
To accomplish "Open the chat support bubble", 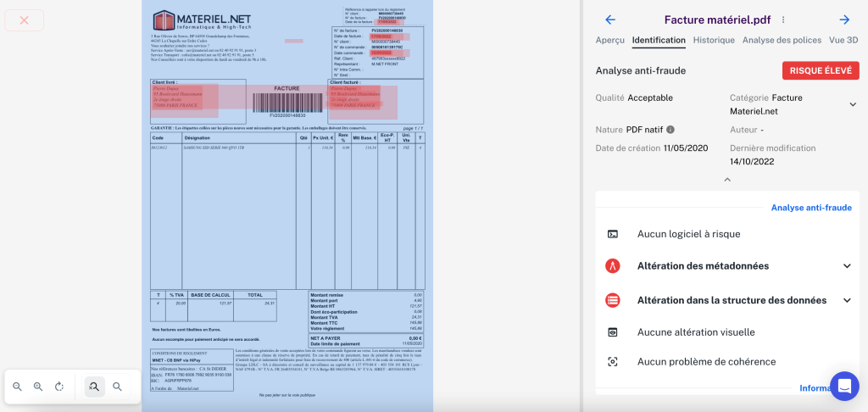I will pos(844,387).
